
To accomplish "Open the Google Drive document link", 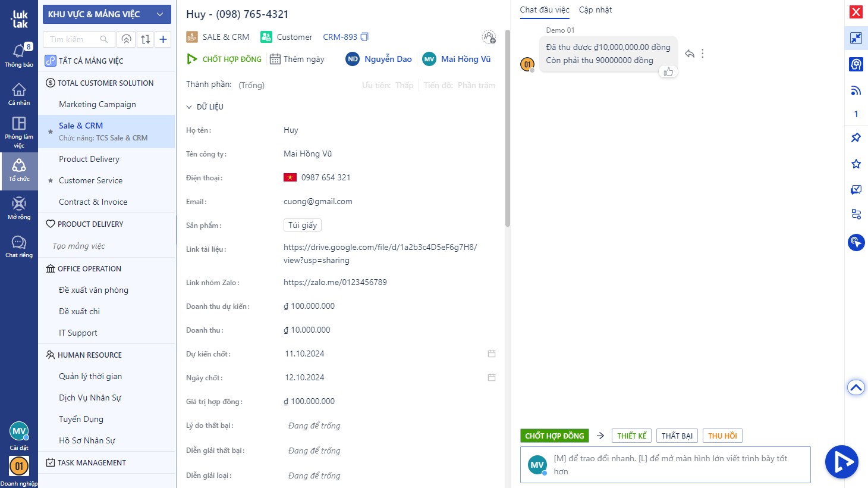I will click(380, 247).
